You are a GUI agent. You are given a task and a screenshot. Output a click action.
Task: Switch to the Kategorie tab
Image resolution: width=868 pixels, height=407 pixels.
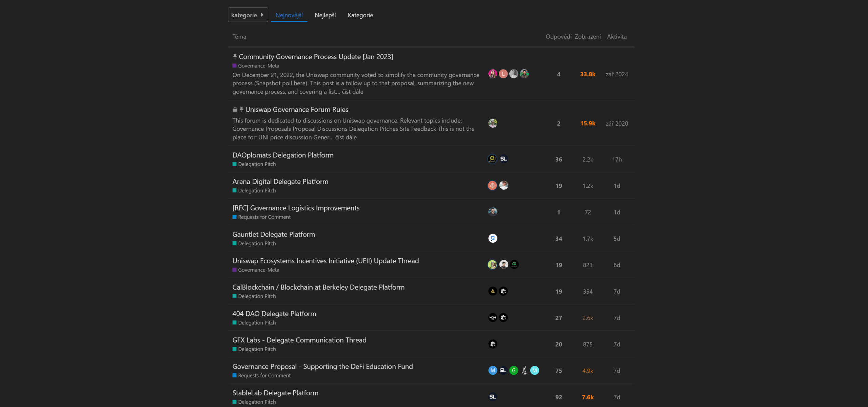(x=360, y=15)
